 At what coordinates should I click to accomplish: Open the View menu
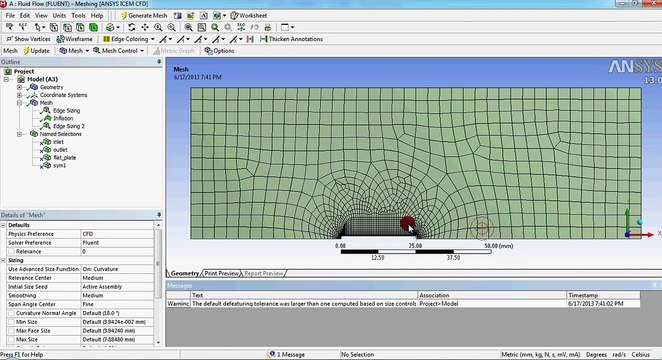[x=41, y=16]
